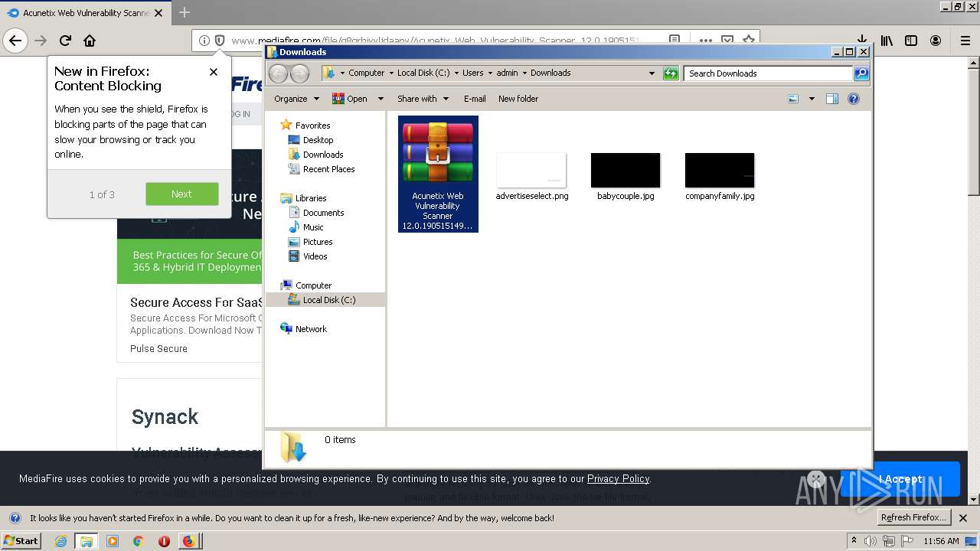Open Firefox hamburger menu
The image size is (980, 551).
coord(965,41)
